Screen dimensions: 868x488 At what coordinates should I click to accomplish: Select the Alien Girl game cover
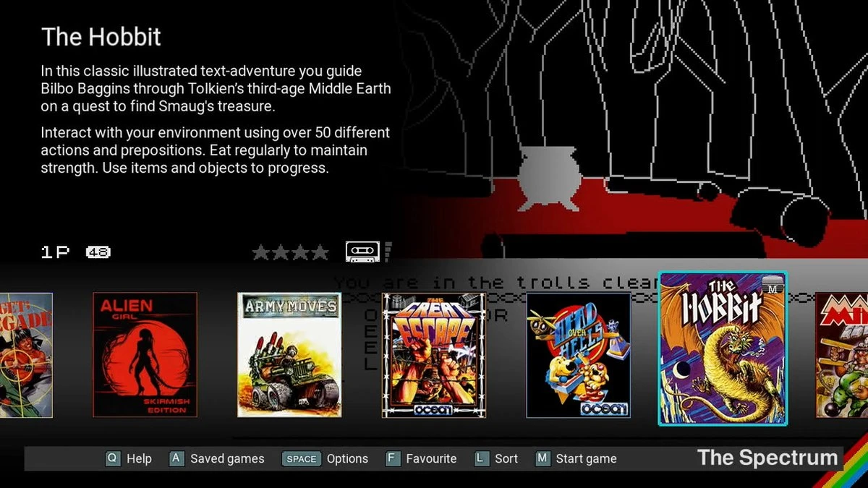tap(145, 354)
